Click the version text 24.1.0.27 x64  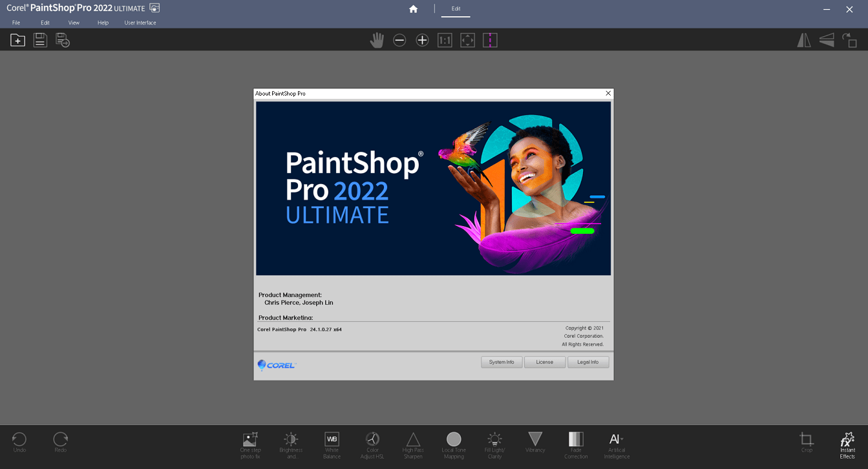tap(326, 329)
